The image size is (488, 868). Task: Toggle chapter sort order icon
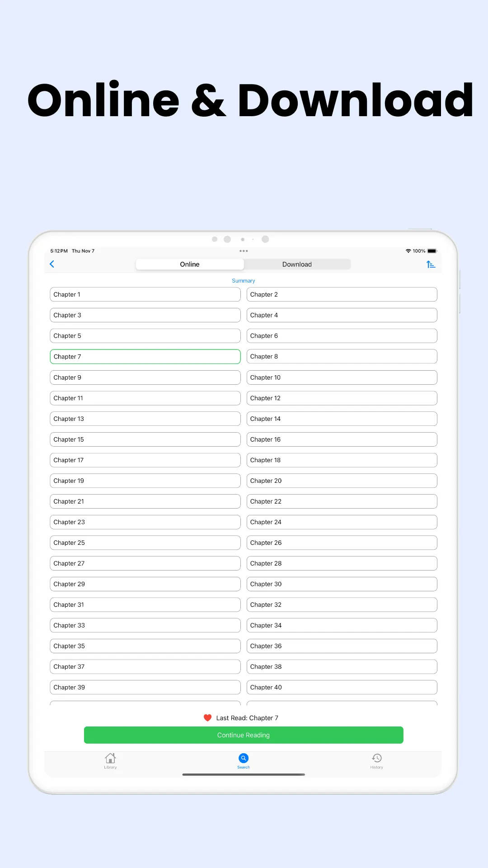431,264
